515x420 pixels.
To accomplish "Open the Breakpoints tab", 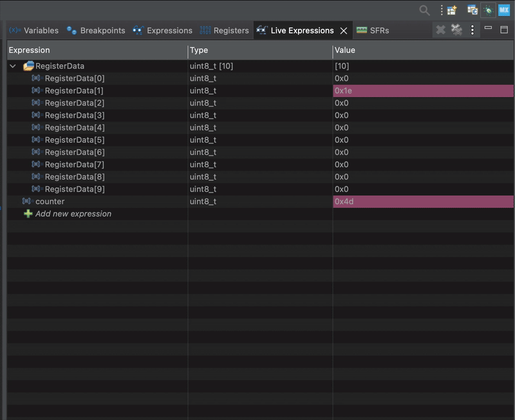I will click(x=96, y=30).
